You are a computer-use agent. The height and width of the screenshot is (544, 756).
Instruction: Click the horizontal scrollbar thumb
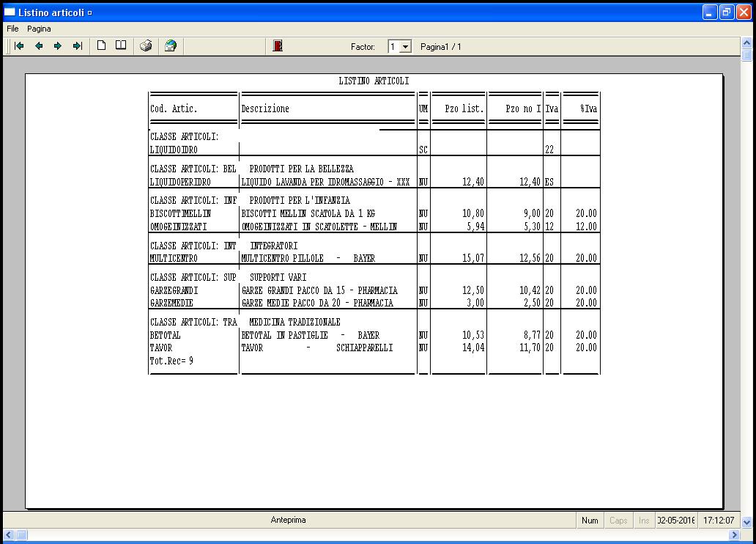[21, 534]
